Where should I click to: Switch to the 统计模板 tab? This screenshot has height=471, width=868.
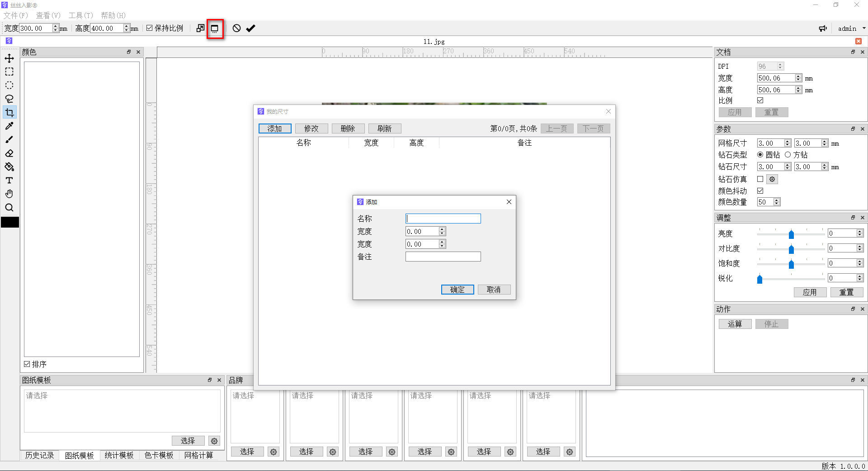(x=119, y=455)
